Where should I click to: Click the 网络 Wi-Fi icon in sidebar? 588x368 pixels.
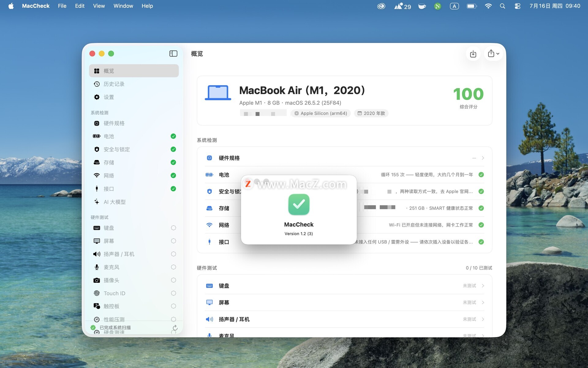click(97, 175)
